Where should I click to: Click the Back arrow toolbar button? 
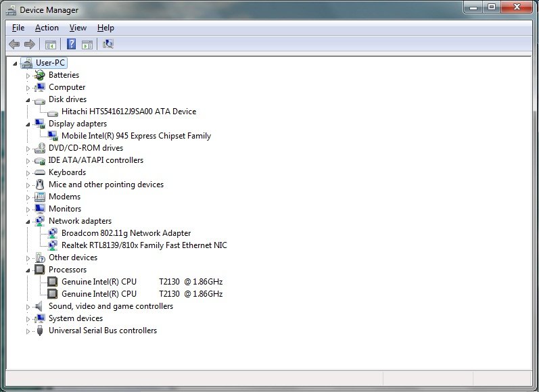(x=14, y=45)
